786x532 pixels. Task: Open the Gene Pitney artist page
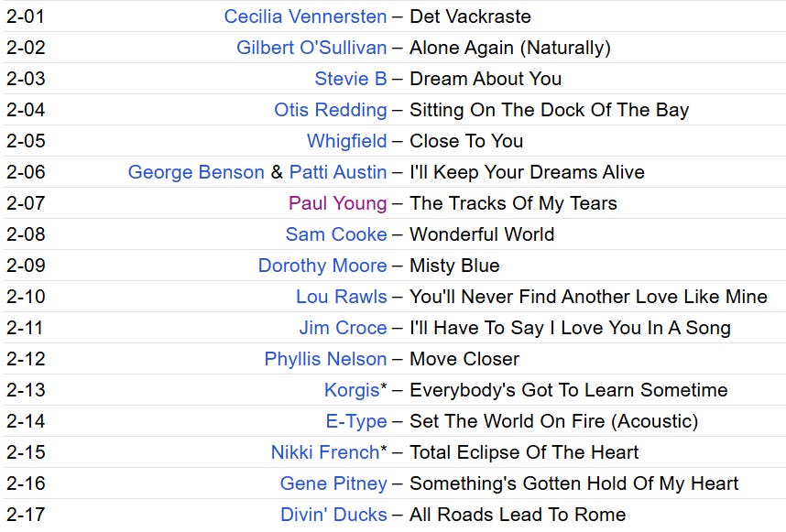[x=333, y=483]
